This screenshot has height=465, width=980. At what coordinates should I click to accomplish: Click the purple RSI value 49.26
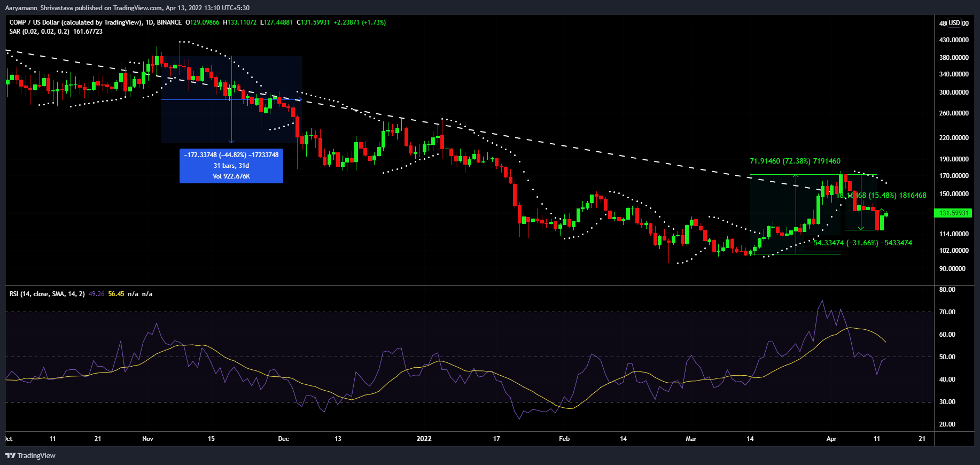(97, 294)
